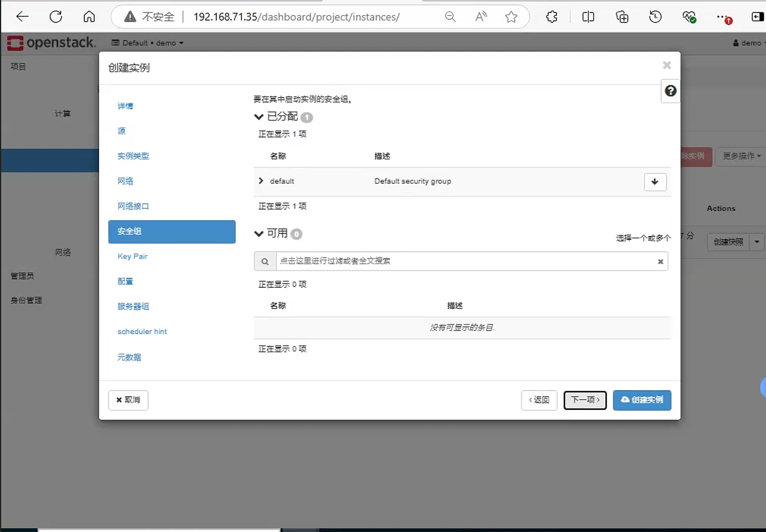Click the 创建实例 launch instance button
The image size is (766, 532).
(x=642, y=400)
